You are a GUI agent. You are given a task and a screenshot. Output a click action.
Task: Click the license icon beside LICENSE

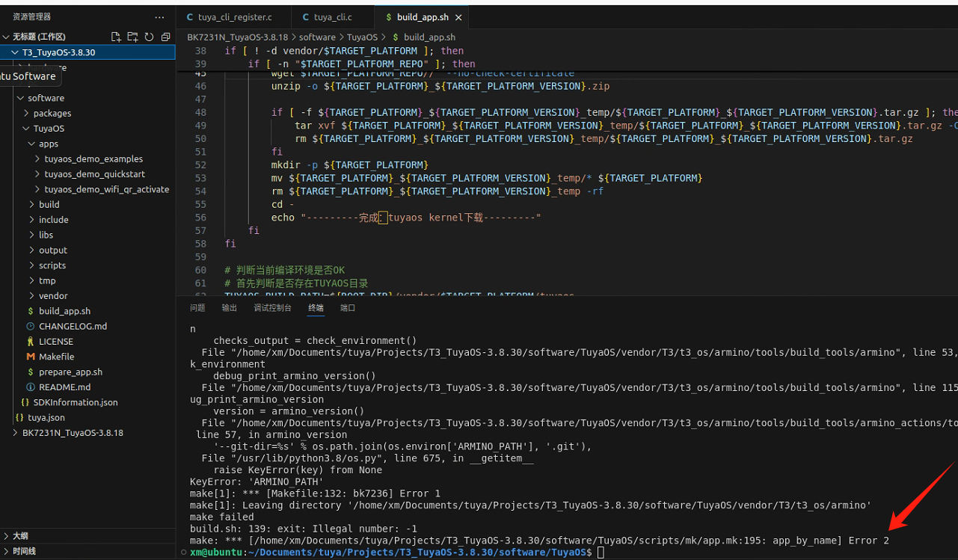point(31,342)
